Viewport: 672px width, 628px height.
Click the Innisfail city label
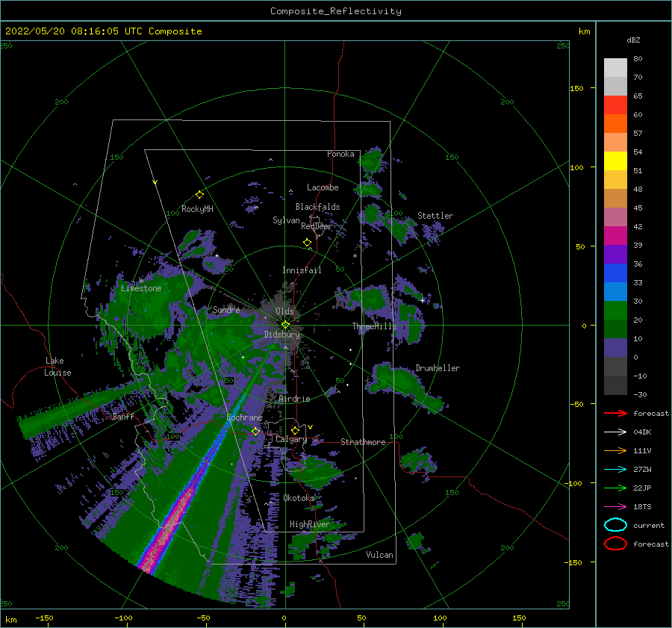302,270
